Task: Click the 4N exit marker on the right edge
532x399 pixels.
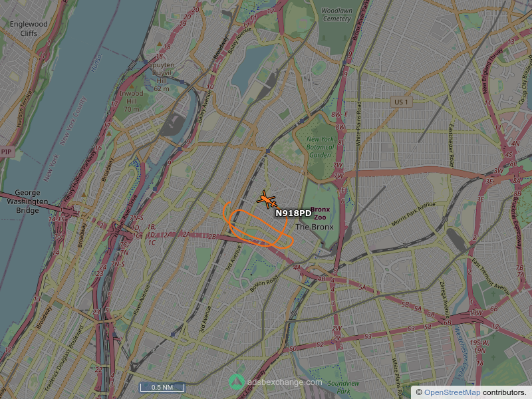Action: (516, 144)
